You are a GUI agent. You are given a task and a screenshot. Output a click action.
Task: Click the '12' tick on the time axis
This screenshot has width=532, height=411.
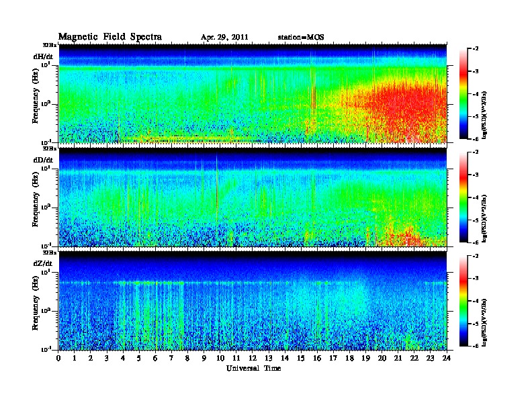[x=253, y=358]
